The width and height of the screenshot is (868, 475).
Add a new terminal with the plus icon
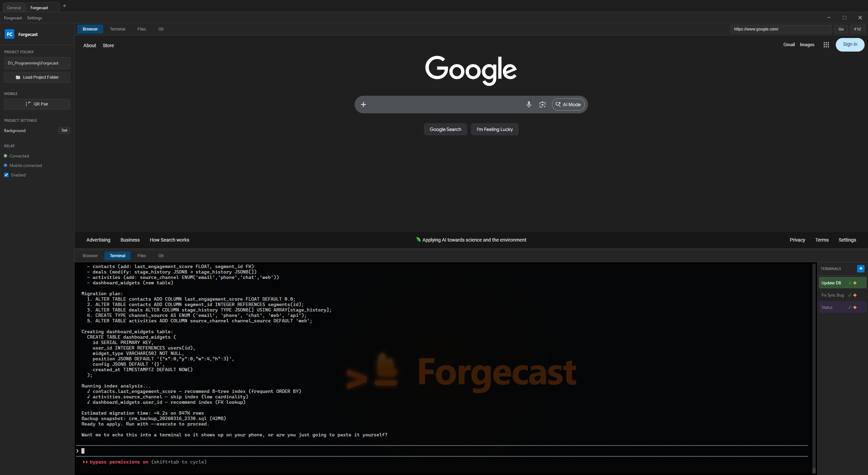click(x=861, y=268)
